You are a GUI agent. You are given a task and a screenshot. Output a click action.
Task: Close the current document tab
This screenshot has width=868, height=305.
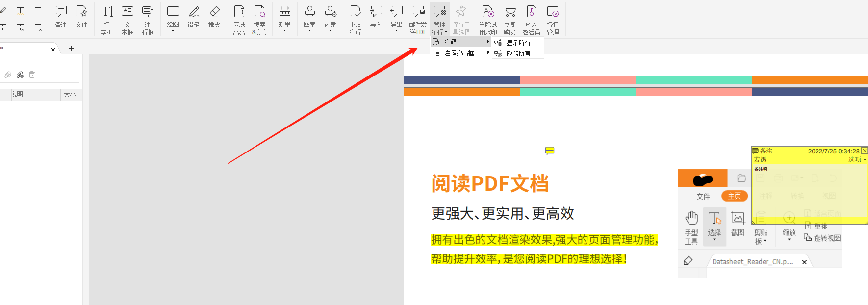tap(53, 50)
